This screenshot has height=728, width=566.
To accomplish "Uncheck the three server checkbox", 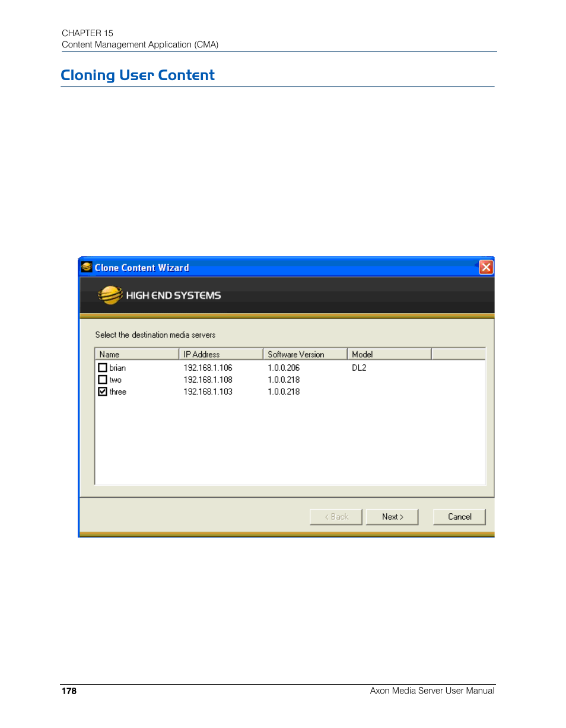I will pos(103,392).
